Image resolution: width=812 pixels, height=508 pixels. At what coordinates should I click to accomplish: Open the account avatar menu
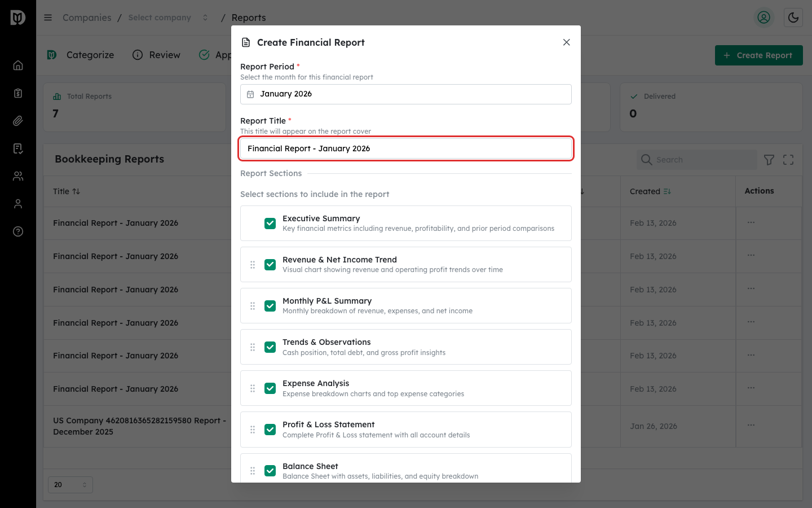pyautogui.click(x=764, y=17)
